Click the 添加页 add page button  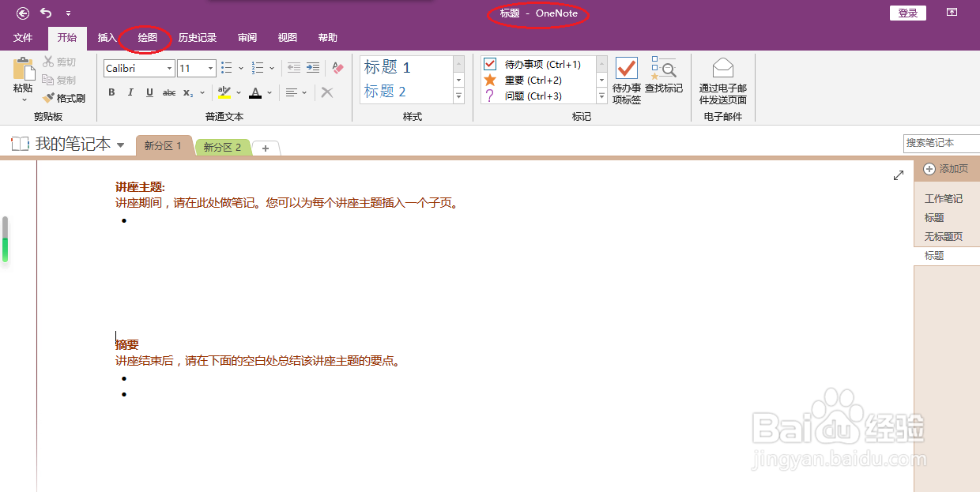click(946, 169)
